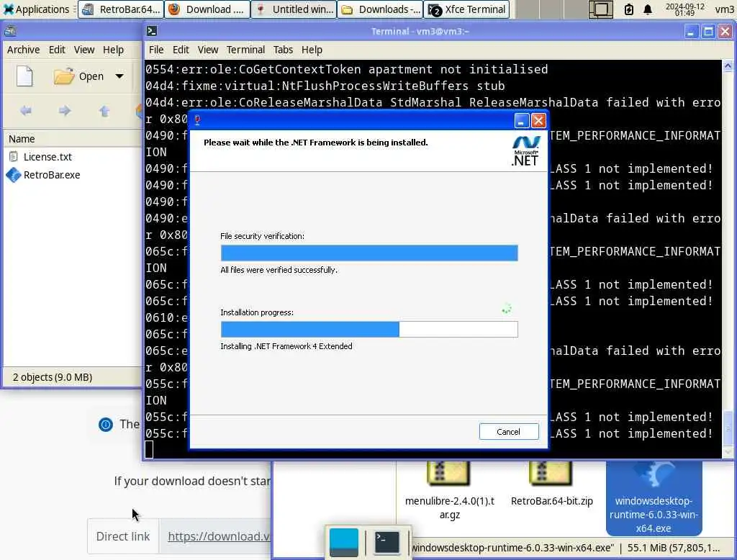
Task: Click the Installation progress bar
Action: tap(369, 329)
